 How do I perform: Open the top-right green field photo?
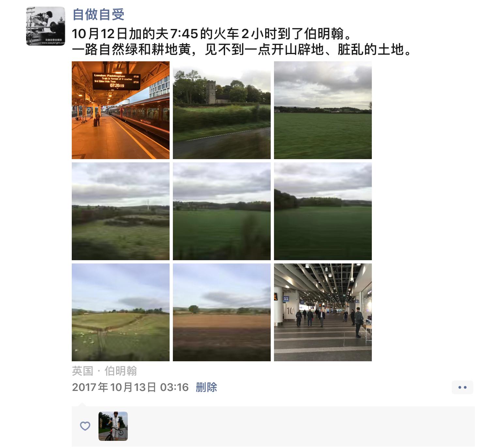[x=323, y=110]
